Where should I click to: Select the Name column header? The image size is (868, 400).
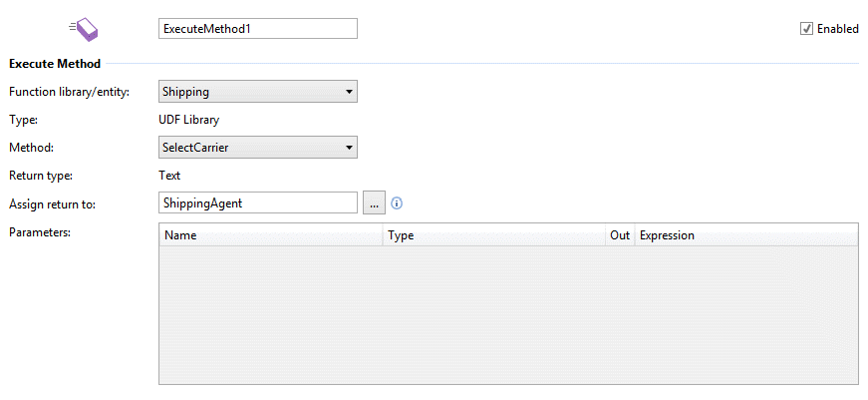point(270,236)
